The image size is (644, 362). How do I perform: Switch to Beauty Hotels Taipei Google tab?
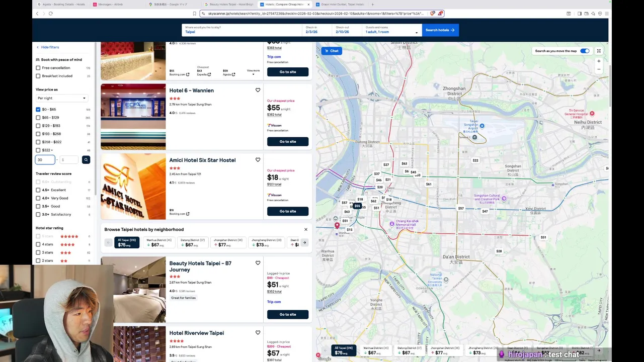228,4
